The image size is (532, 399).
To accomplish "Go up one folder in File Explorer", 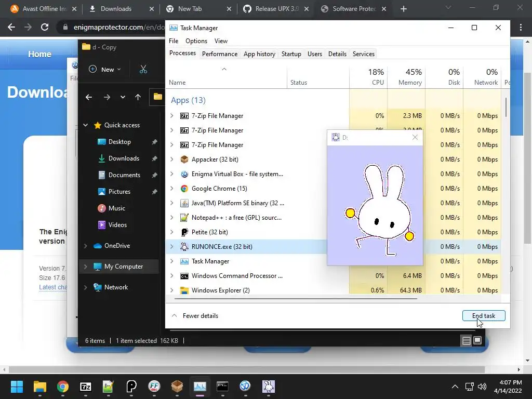I will point(138,97).
